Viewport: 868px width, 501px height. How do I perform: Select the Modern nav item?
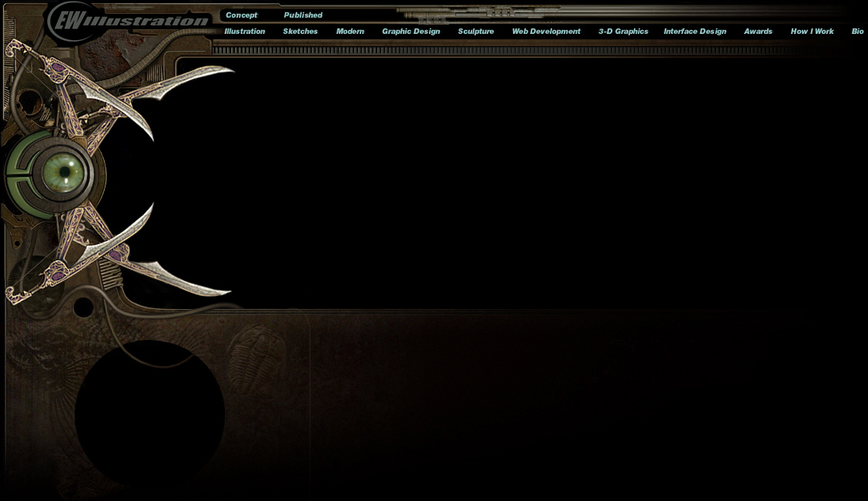click(x=350, y=32)
